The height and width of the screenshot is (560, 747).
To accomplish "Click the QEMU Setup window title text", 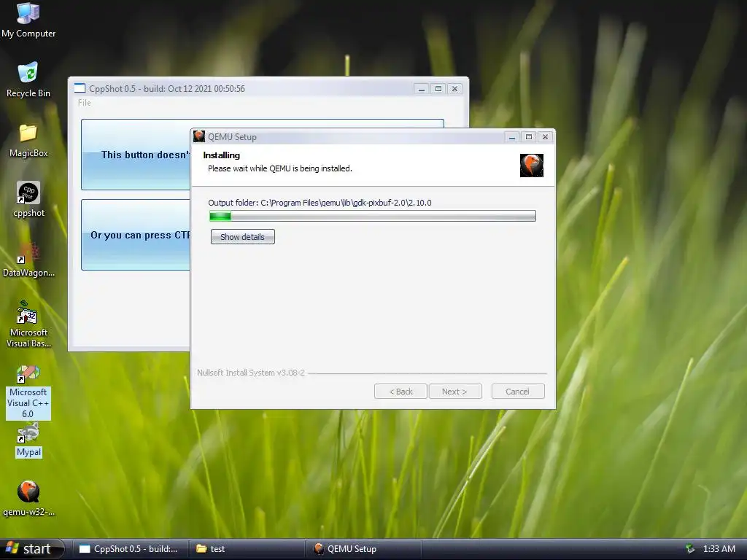I will [232, 136].
